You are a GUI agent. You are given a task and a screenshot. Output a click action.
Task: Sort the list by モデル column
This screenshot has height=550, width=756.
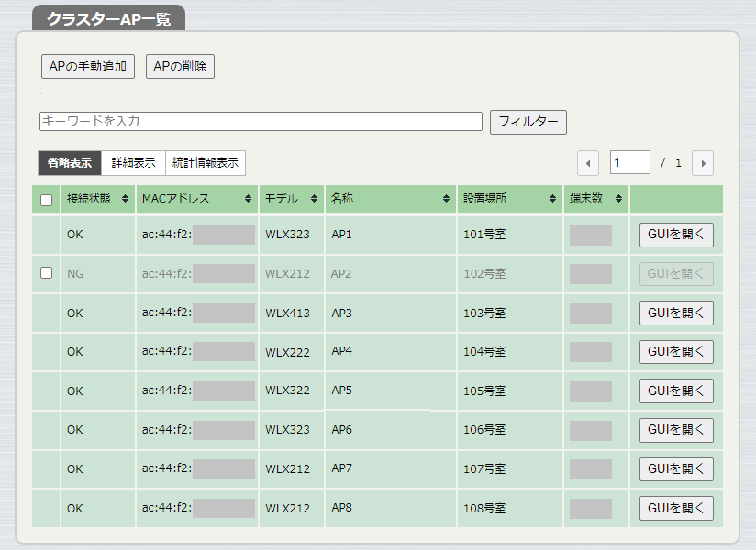tap(313, 199)
